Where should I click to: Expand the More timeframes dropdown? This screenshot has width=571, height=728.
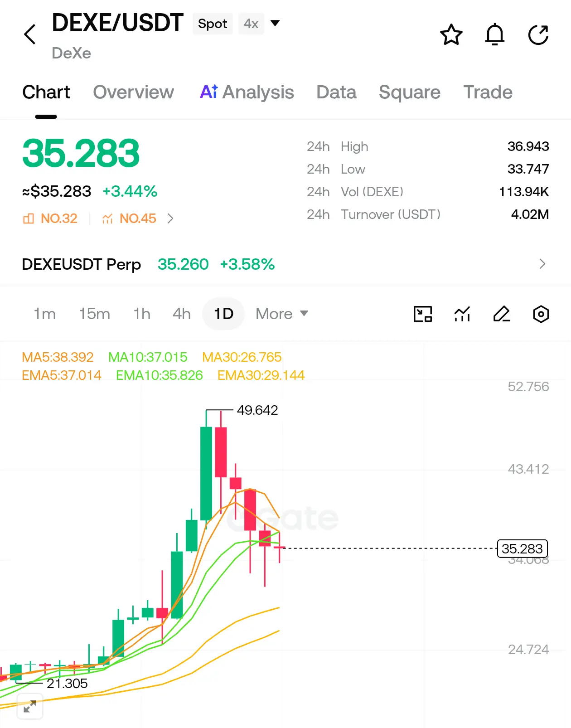(282, 314)
